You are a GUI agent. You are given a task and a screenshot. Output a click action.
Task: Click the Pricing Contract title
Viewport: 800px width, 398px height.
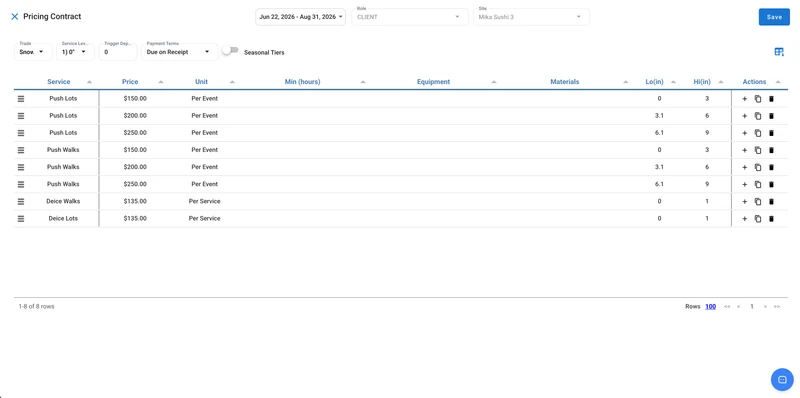(52, 16)
